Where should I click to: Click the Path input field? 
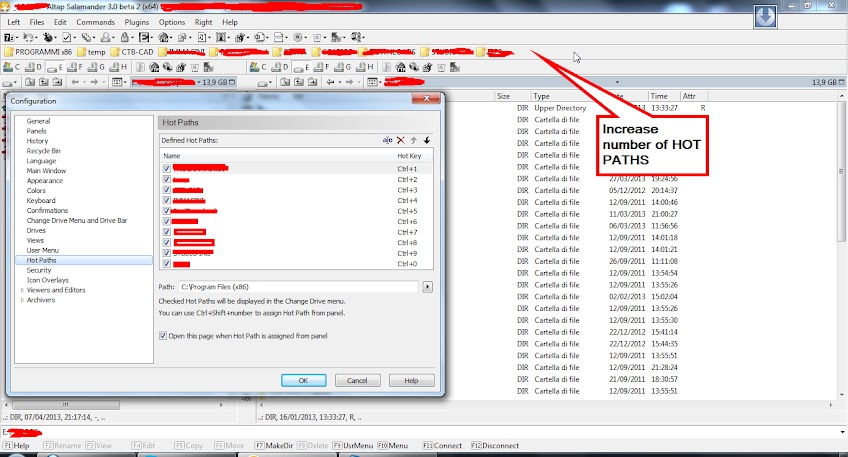click(299, 287)
